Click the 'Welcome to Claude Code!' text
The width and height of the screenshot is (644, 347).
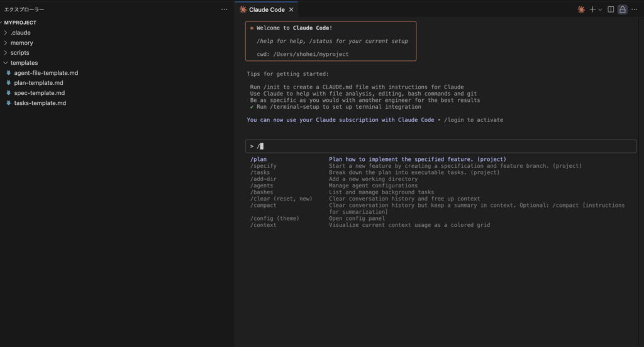pos(294,28)
